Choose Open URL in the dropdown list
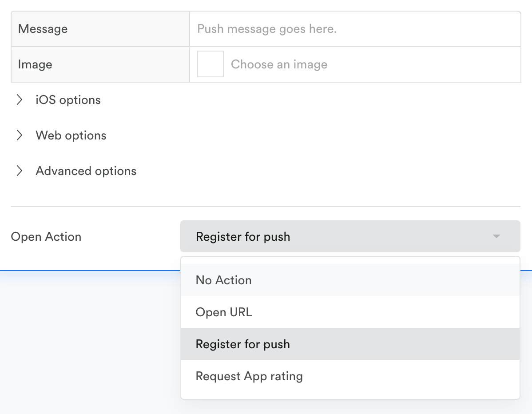The height and width of the screenshot is (414, 532). click(224, 312)
